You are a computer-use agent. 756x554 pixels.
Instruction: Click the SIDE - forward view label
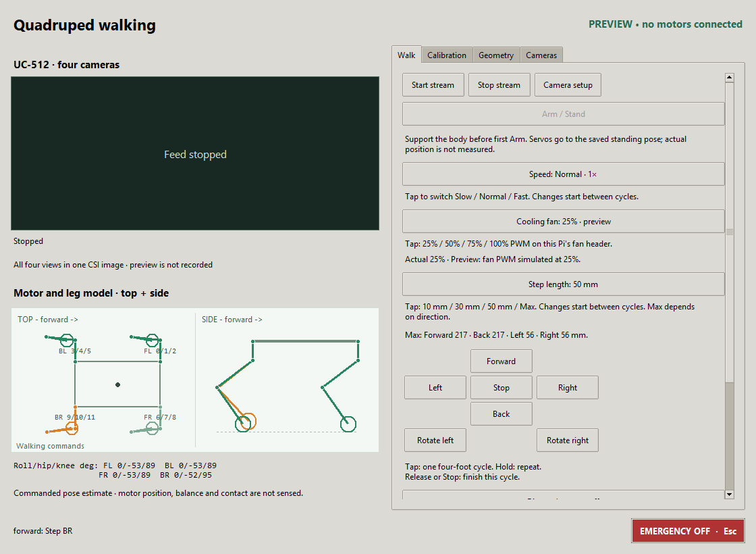[232, 320]
